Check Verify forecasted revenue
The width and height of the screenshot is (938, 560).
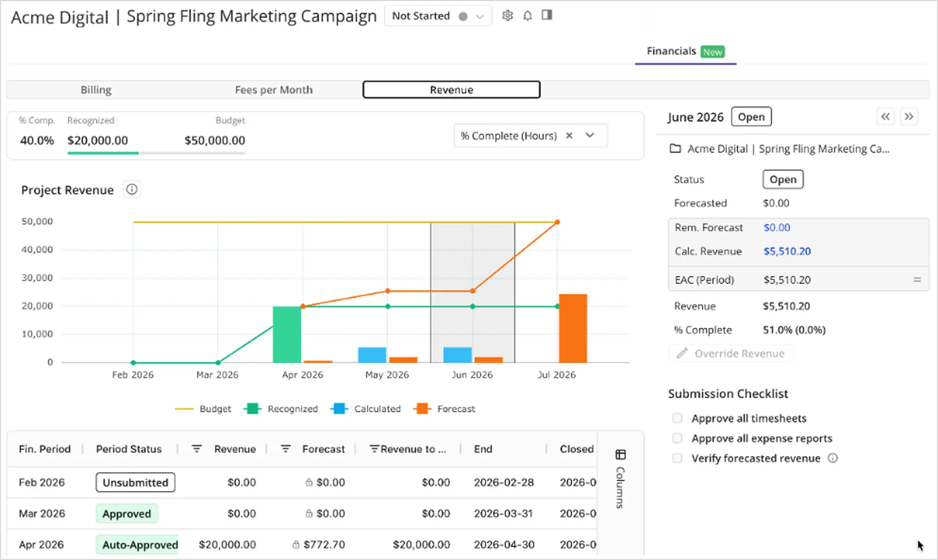pyautogui.click(x=677, y=458)
